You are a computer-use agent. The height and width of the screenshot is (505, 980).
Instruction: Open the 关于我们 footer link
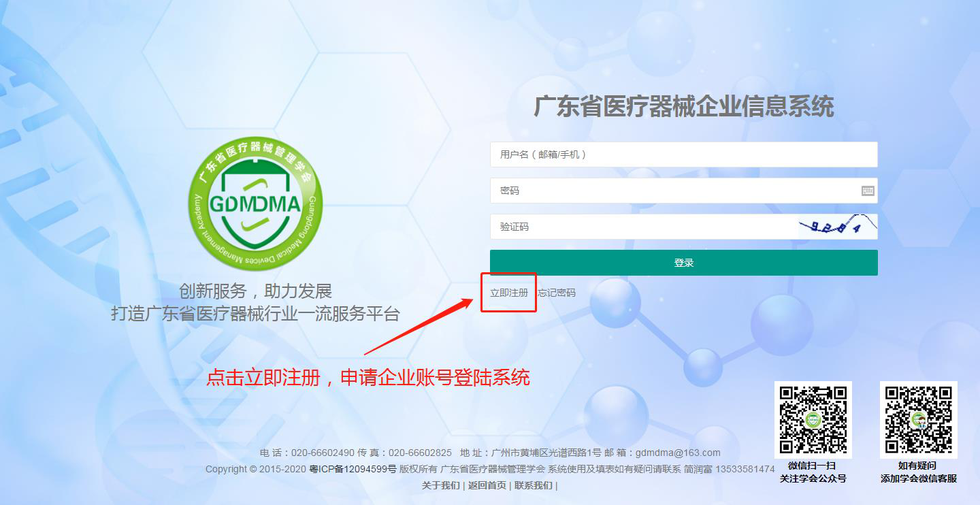click(440, 485)
